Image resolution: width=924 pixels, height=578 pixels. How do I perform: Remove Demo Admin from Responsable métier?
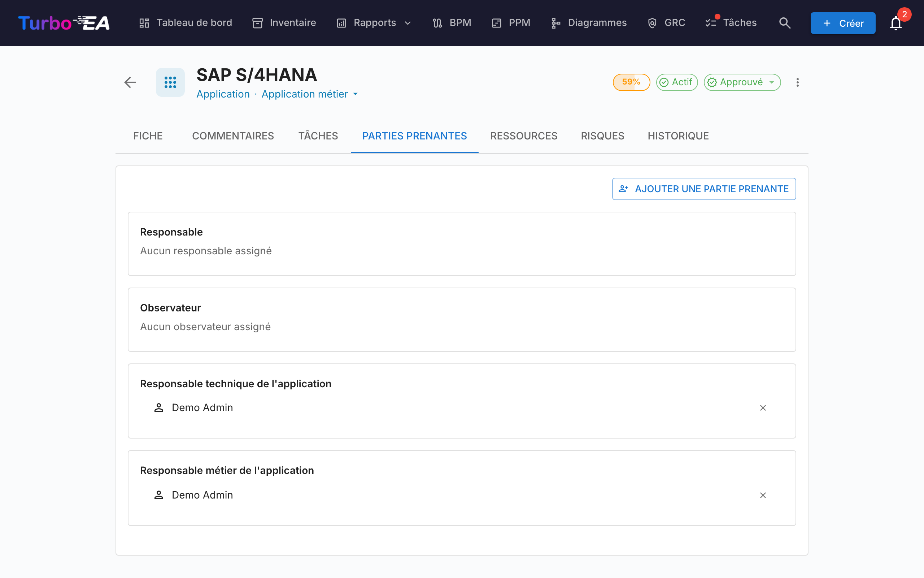tap(763, 495)
